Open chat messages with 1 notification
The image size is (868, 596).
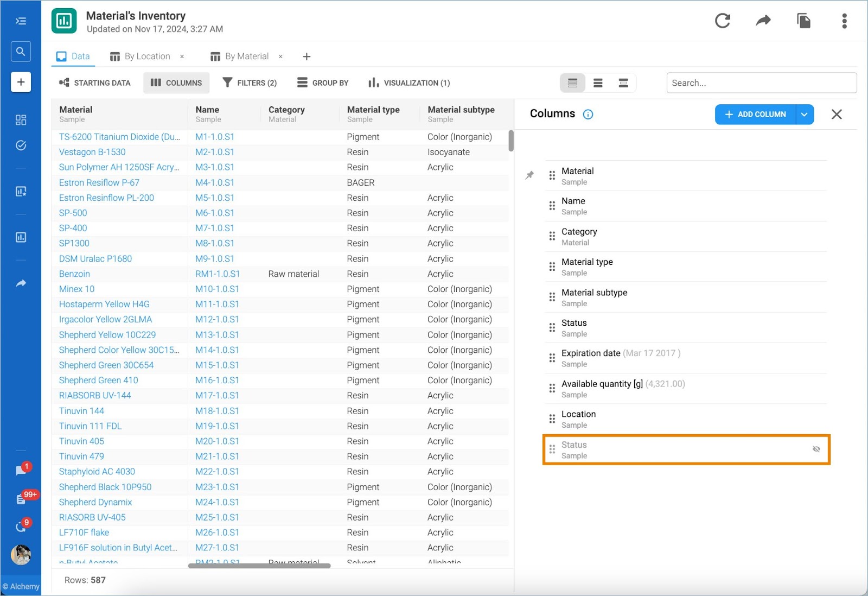coord(22,470)
